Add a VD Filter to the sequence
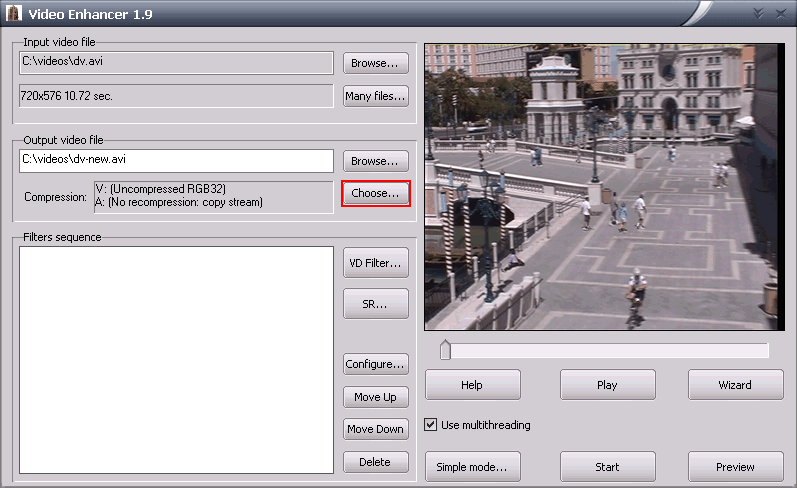 pyautogui.click(x=376, y=263)
